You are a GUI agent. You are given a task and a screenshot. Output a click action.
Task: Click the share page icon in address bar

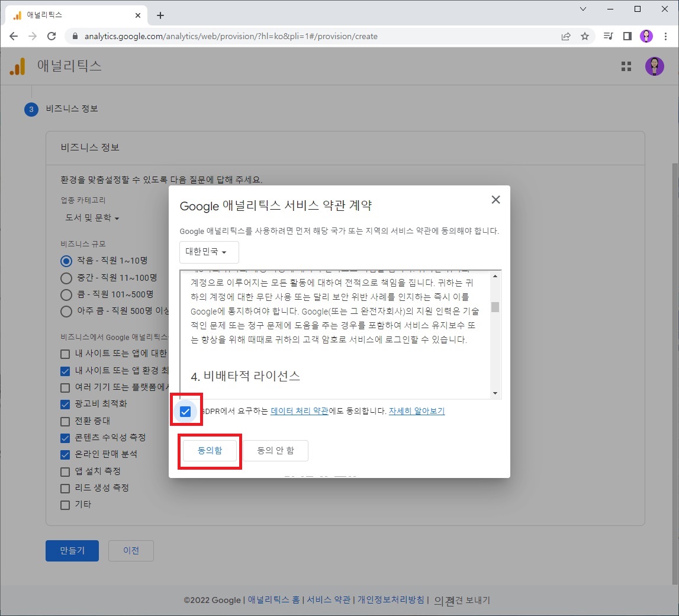coord(565,36)
